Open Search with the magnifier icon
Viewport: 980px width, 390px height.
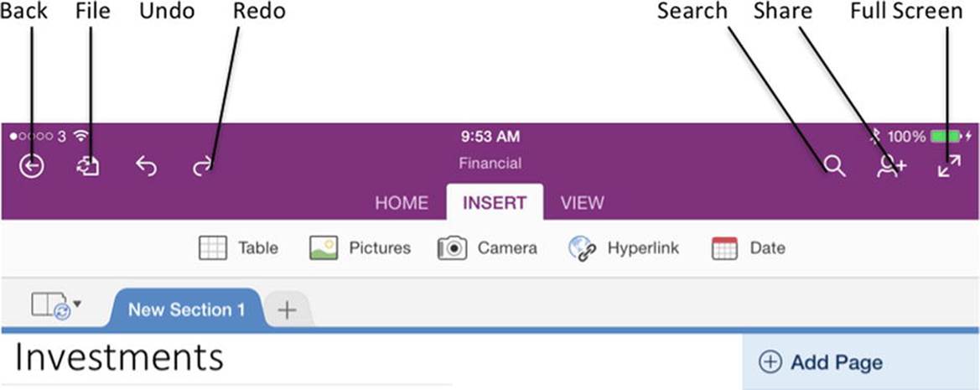834,165
